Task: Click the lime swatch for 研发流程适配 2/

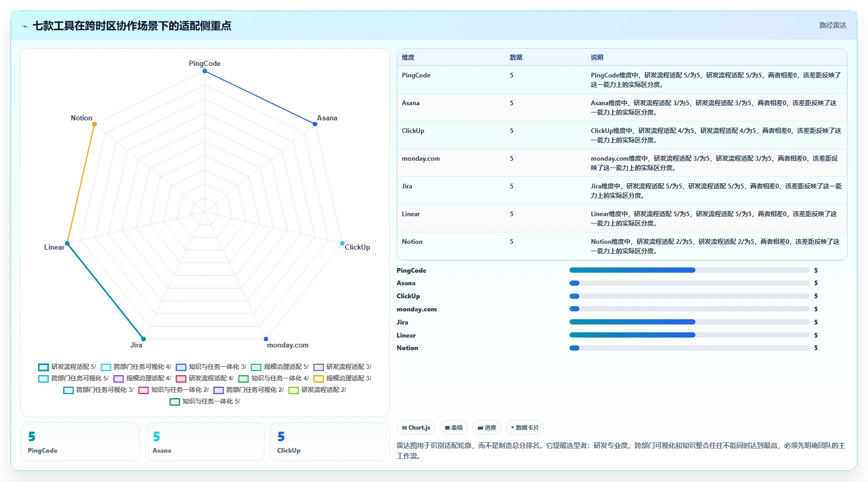Action: [293, 390]
